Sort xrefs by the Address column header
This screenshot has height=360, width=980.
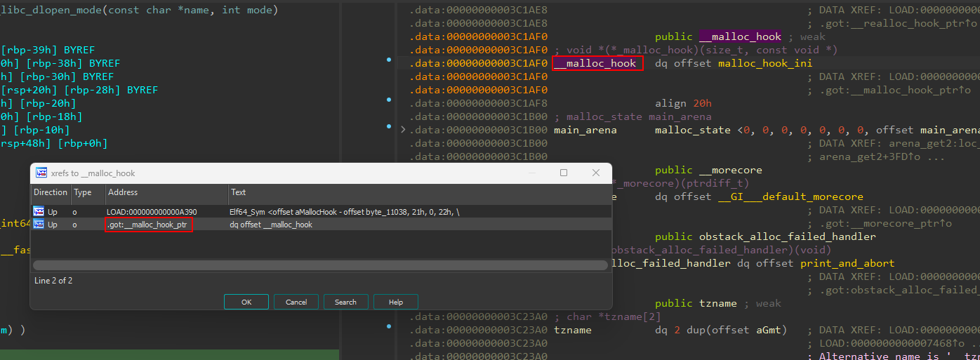[x=166, y=192]
